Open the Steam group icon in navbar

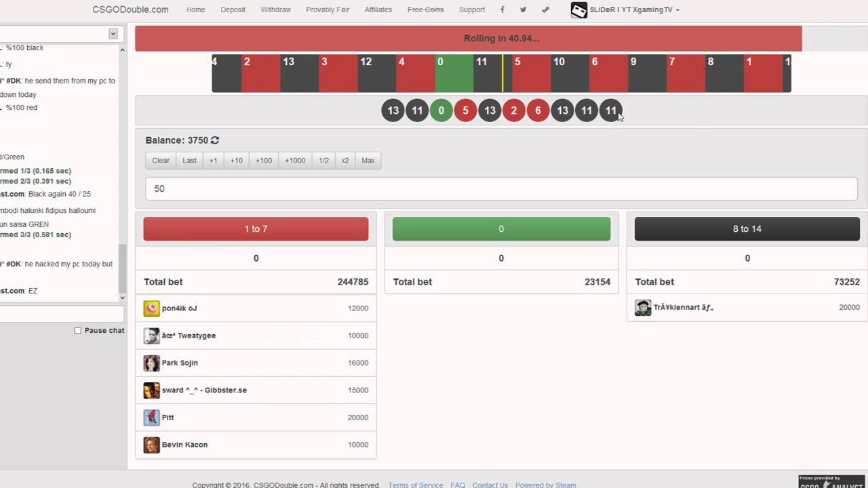pyautogui.click(x=545, y=9)
